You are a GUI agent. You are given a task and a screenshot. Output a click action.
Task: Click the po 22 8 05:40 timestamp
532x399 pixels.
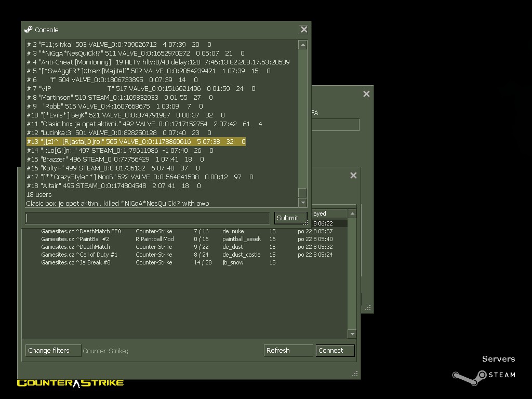tap(315, 239)
